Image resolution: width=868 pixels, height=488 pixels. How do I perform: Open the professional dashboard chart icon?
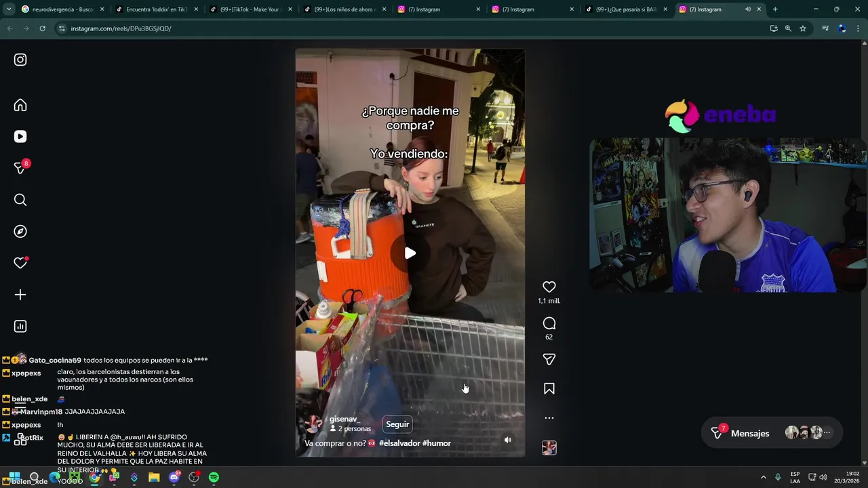pos(20,327)
